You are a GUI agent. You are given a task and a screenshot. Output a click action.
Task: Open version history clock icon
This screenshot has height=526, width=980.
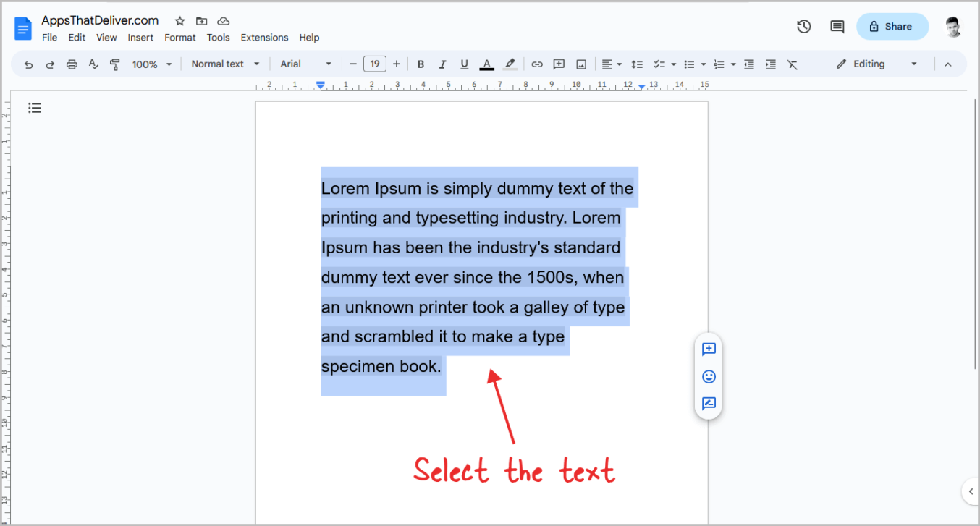tap(803, 27)
